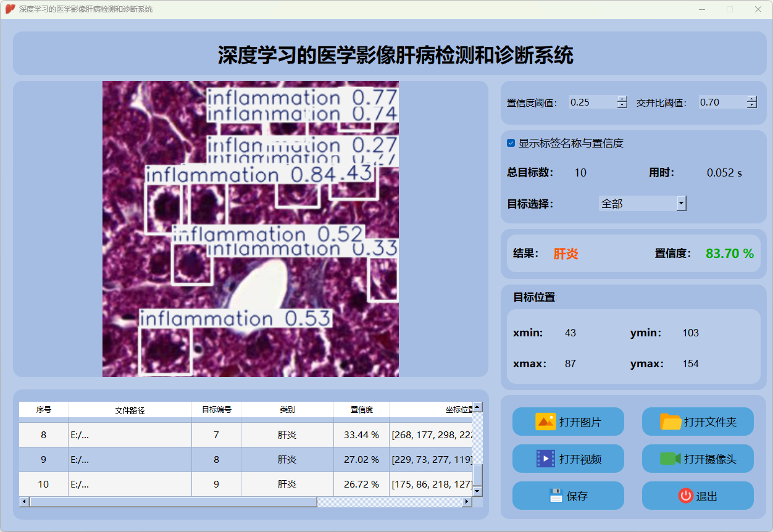Open the 目标选择 dropdown showing 全部

(681, 203)
